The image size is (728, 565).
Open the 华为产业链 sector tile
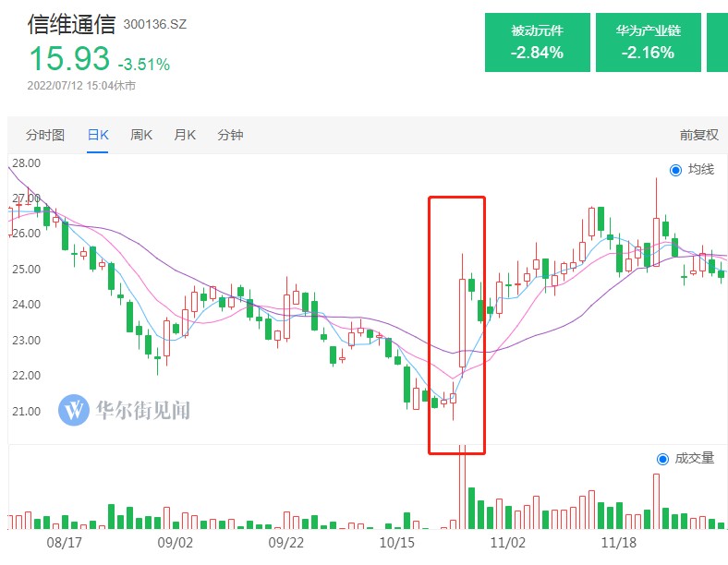[647, 42]
